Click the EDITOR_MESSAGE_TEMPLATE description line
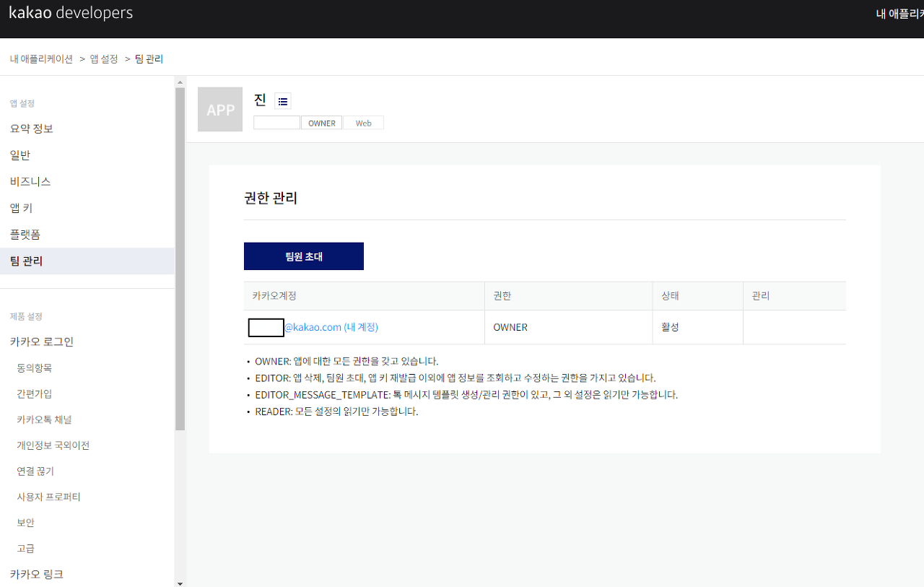This screenshot has width=924, height=587. 466,395
